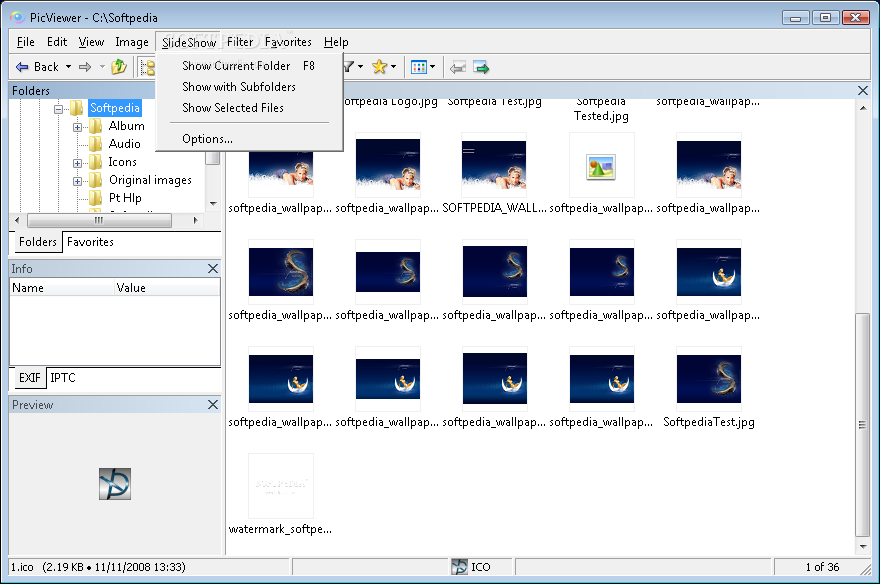Viewport: 880px width, 584px height.
Task: Open the Favorites star dropdown arrow
Action: tap(393, 67)
